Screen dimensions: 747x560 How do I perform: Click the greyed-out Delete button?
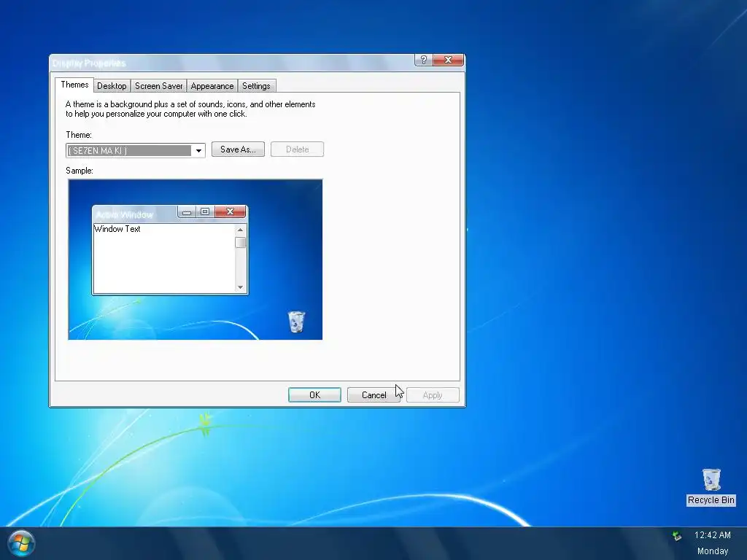(298, 149)
